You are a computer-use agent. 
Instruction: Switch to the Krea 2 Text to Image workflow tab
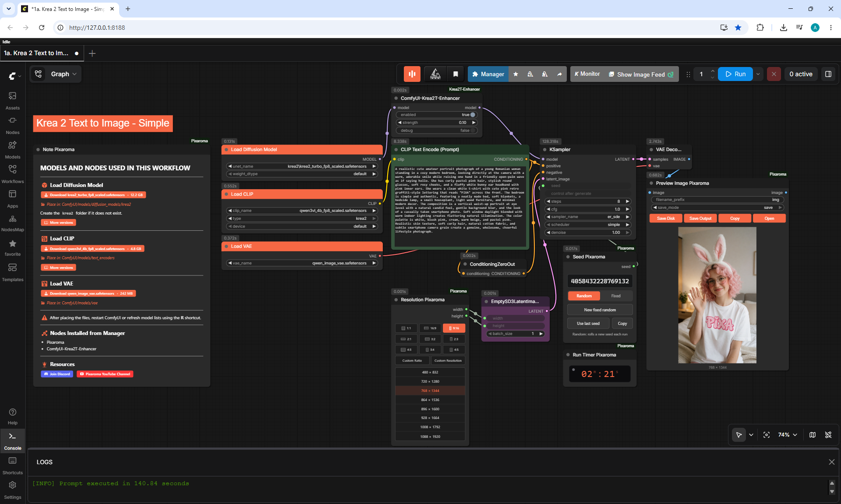point(42,53)
